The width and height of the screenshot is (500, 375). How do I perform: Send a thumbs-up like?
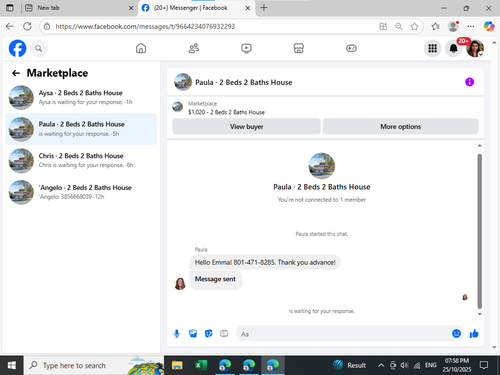[x=474, y=333]
